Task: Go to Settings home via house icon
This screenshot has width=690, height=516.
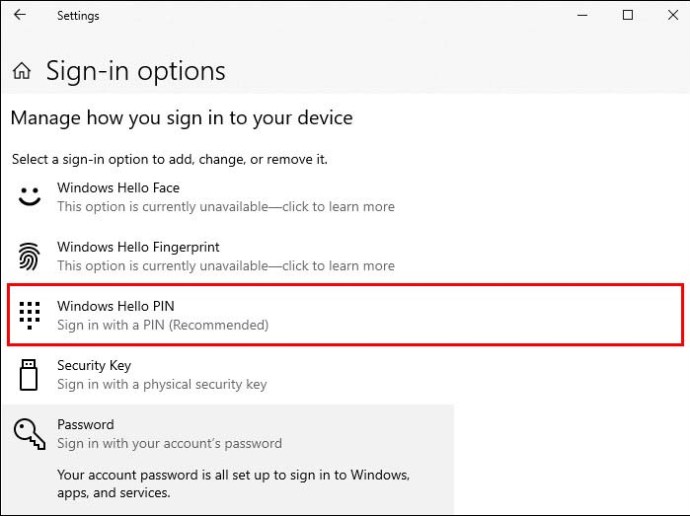Action: 22,70
